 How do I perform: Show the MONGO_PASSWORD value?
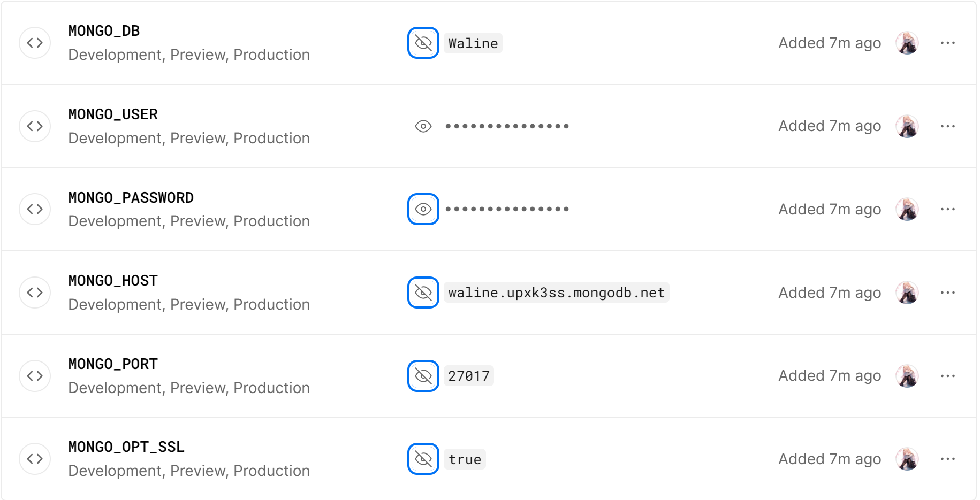[423, 209]
